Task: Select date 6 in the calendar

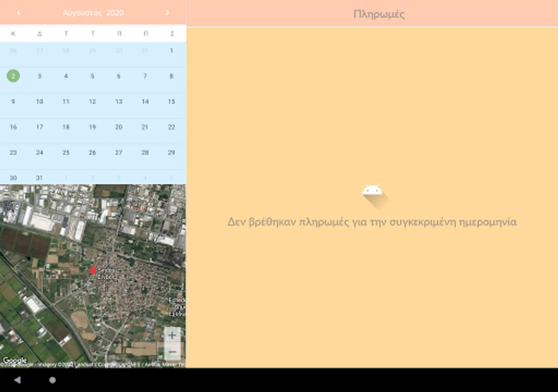Action: click(119, 76)
